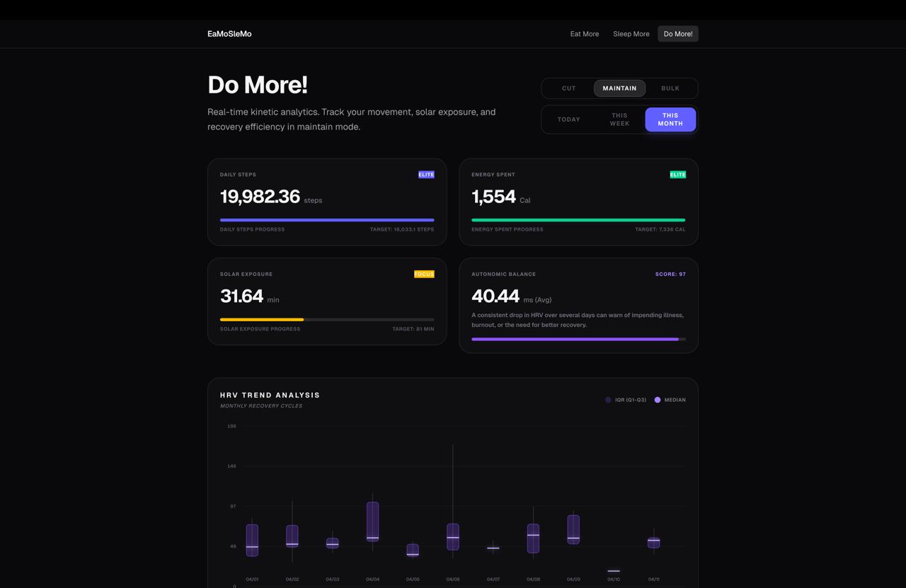The height and width of the screenshot is (588, 906).
Task: Click the Solar Exposure FOCUS badge
Action: (x=424, y=275)
